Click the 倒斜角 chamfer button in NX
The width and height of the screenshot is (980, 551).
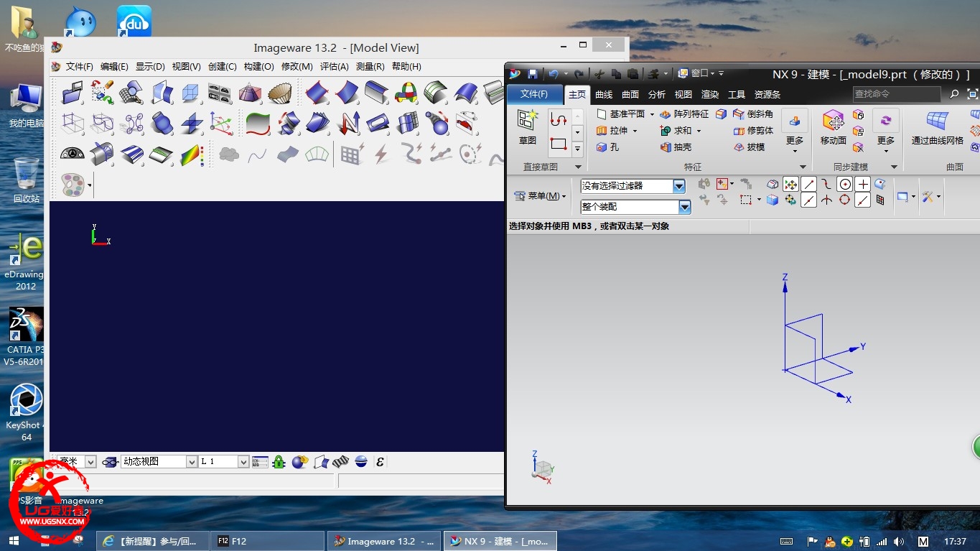click(x=753, y=114)
